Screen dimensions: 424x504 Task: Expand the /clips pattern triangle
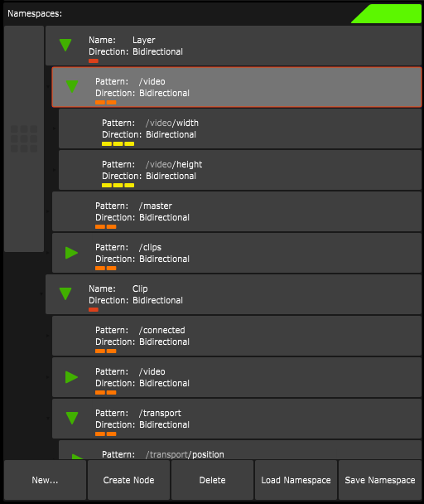pos(71,253)
